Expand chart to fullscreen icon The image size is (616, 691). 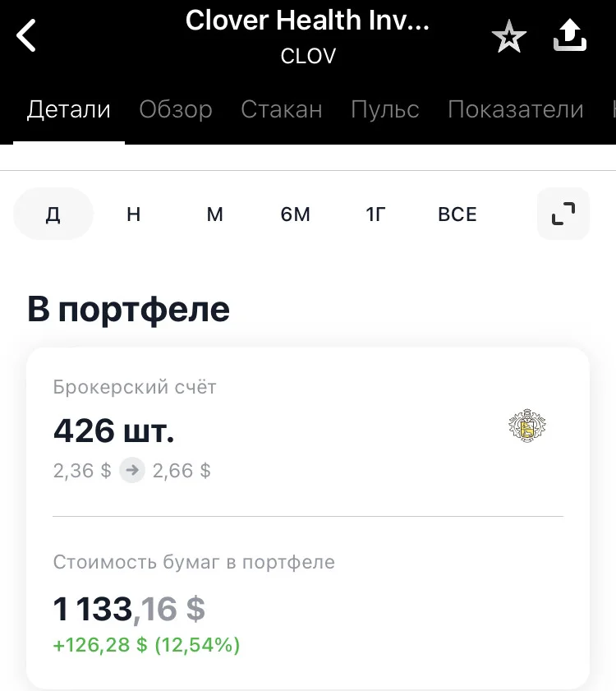pyautogui.click(x=563, y=214)
